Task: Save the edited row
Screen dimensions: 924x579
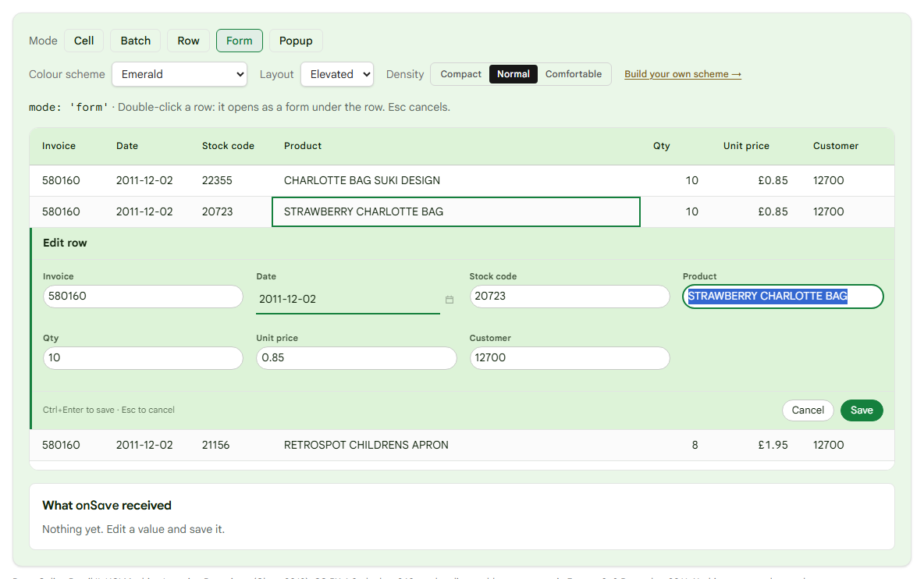Action: (862, 410)
